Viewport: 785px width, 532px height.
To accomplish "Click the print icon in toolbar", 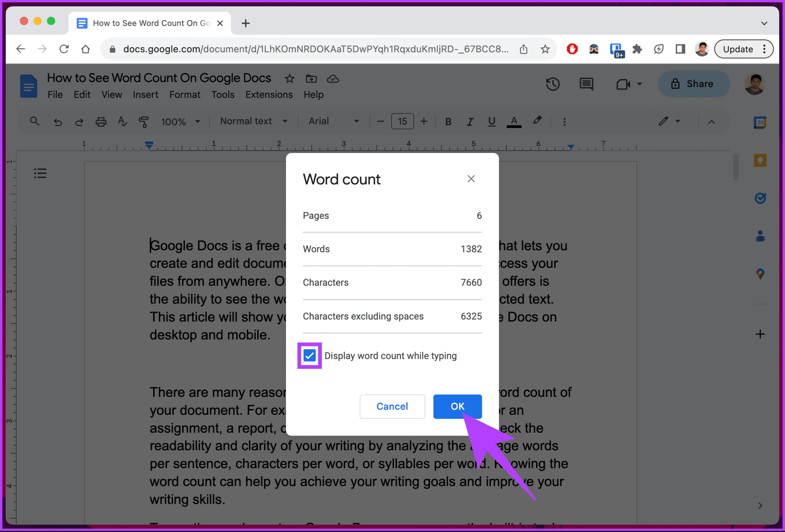I will tap(101, 122).
